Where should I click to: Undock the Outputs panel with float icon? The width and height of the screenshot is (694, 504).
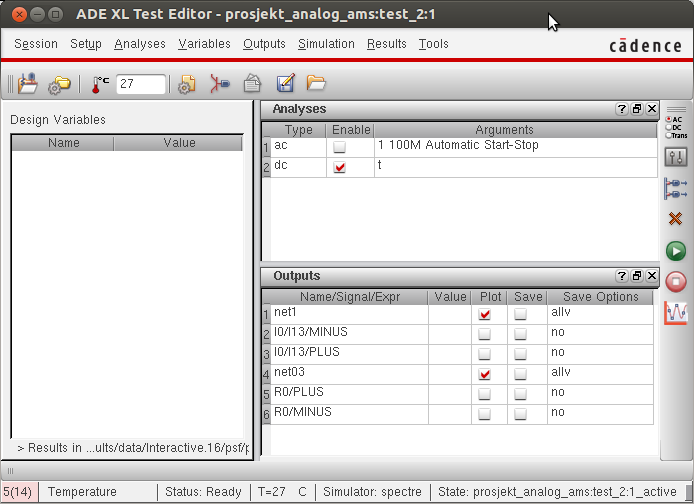[637, 276]
